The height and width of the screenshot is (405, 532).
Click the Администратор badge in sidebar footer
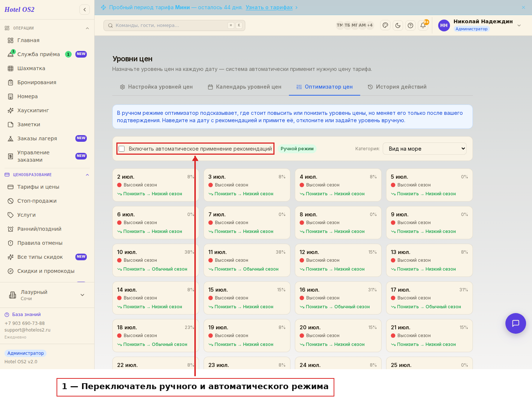pyautogui.click(x=25, y=353)
